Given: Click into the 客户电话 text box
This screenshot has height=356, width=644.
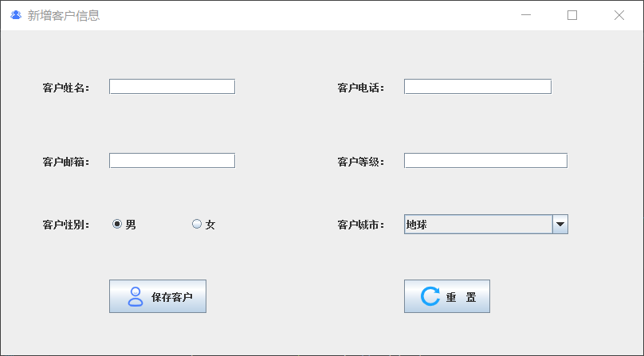Looking at the screenshot, I should pyautogui.click(x=477, y=87).
